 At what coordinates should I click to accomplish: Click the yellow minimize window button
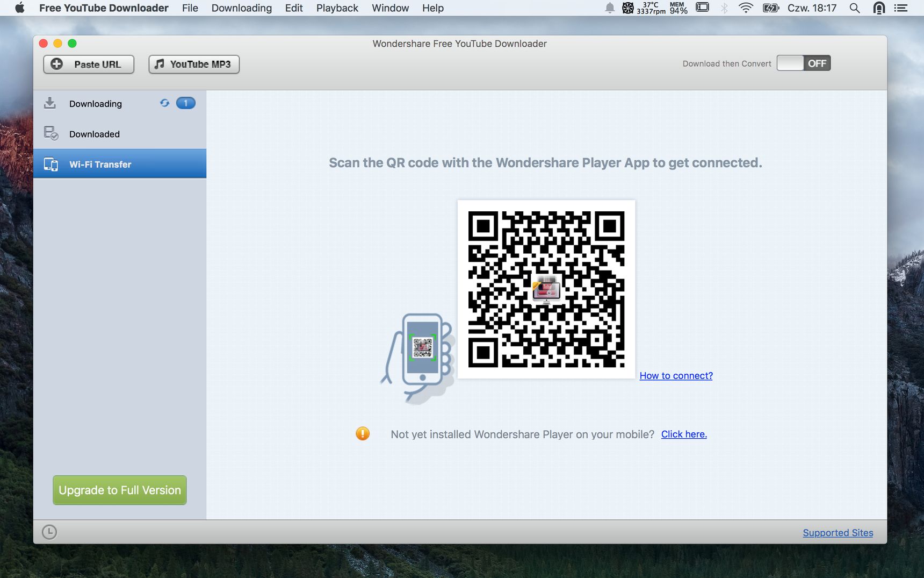coord(57,44)
